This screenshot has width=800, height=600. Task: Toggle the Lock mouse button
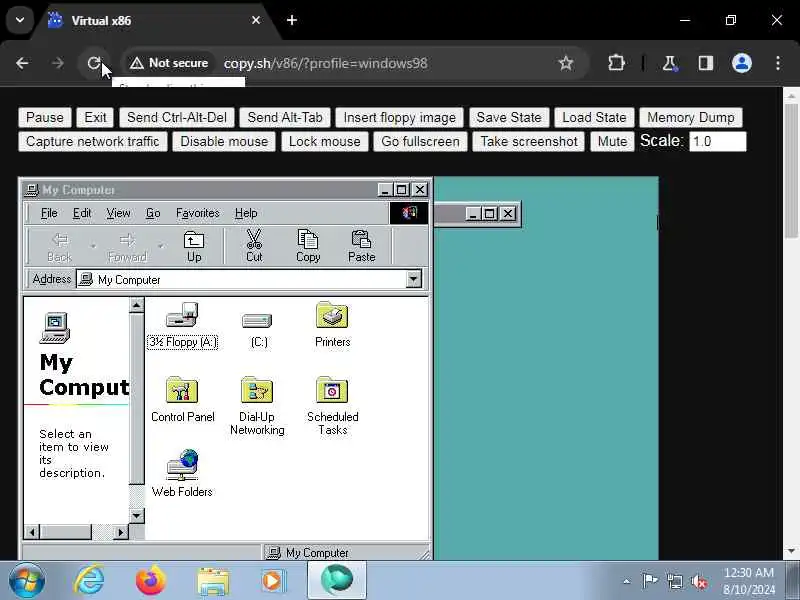pos(324,141)
